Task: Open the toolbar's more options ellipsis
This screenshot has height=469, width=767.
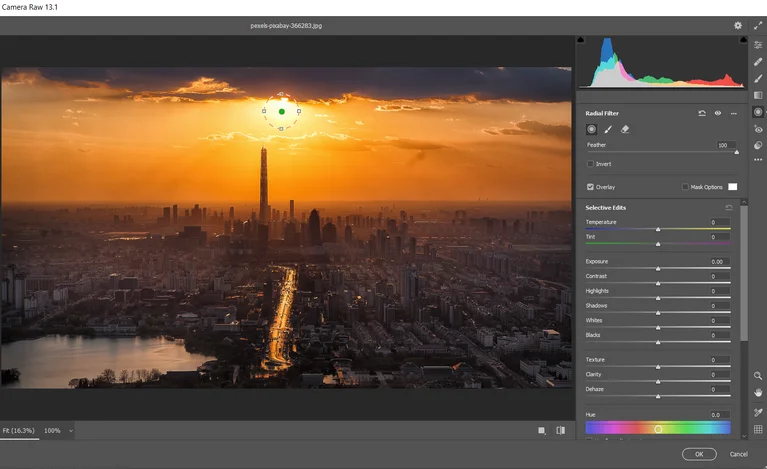Action: 758,160
